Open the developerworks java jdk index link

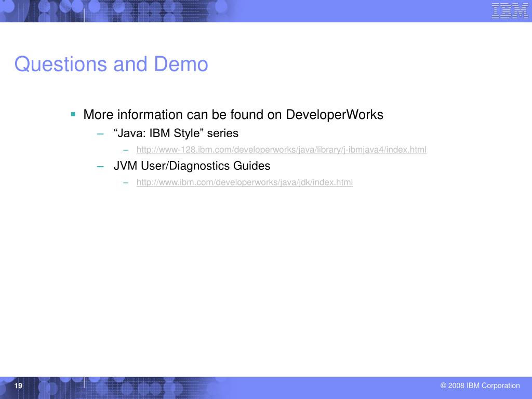[245, 182]
